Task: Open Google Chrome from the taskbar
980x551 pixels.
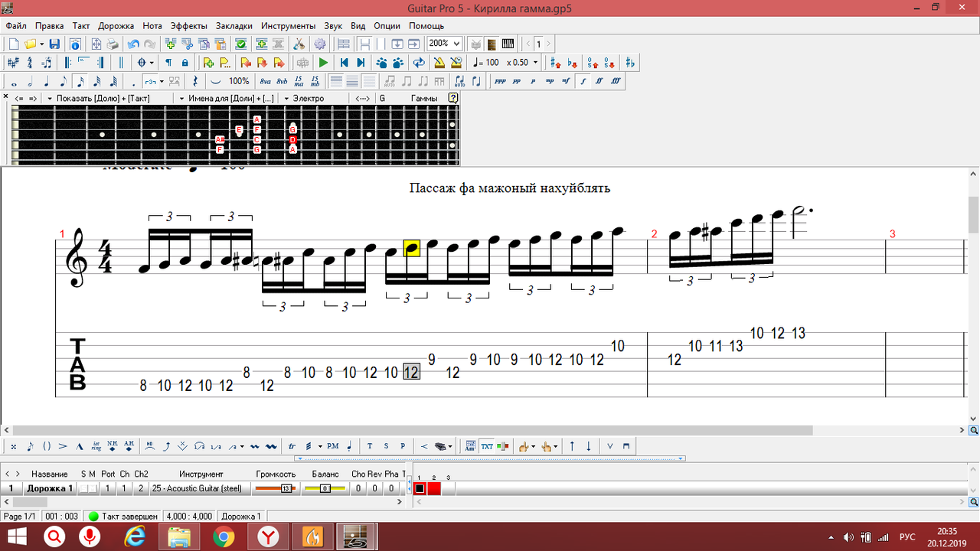Action: pyautogui.click(x=224, y=537)
